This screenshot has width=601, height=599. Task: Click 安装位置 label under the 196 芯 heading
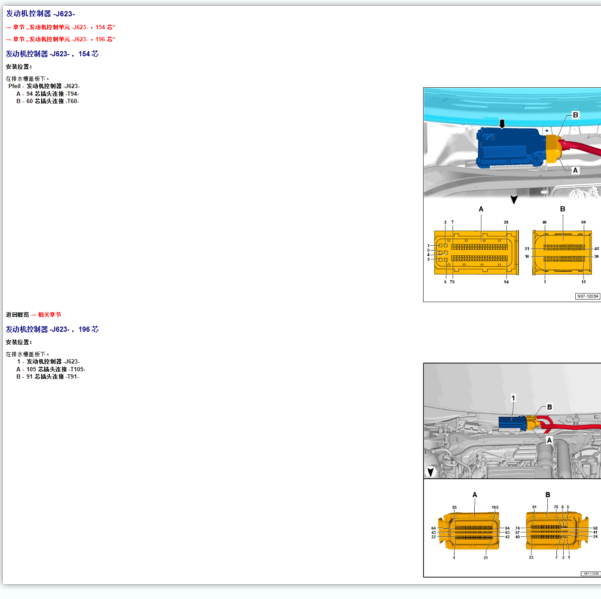point(19,342)
